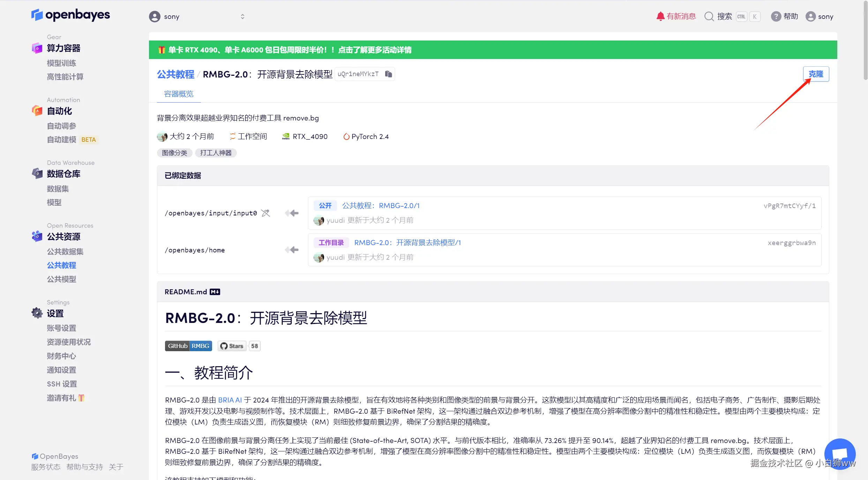
Task: Open 公共教程 in the sidebar
Action: 61,265
